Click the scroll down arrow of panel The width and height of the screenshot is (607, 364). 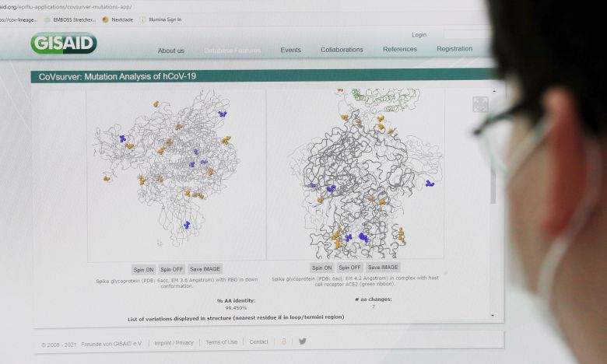tap(492, 315)
